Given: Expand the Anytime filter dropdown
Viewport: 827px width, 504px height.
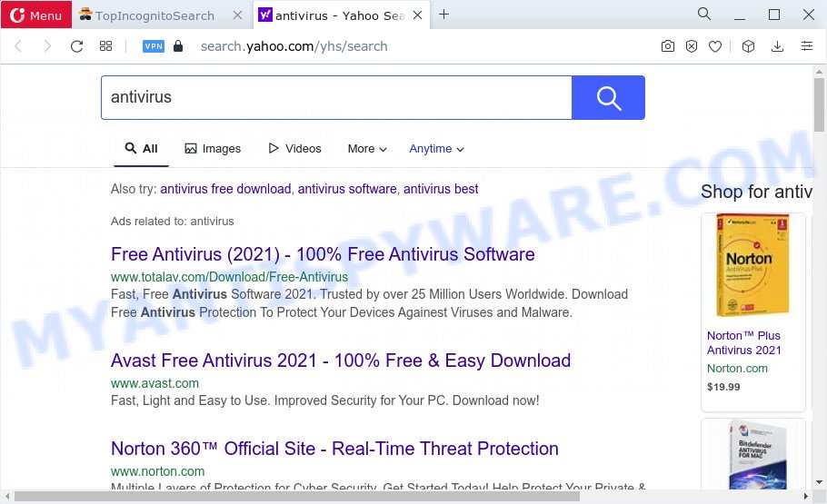Looking at the screenshot, I should (x=437, y=149).
